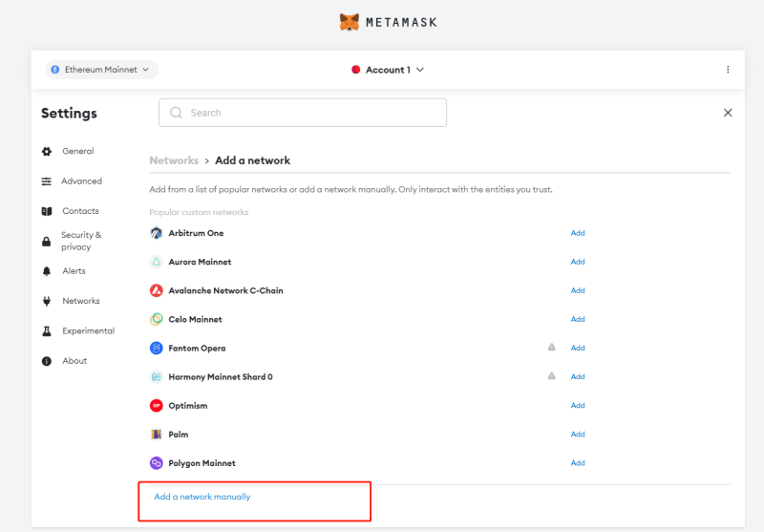
Task: Click the 'Add a network' breadcrumb title
Action: click(x=252, y=160)
